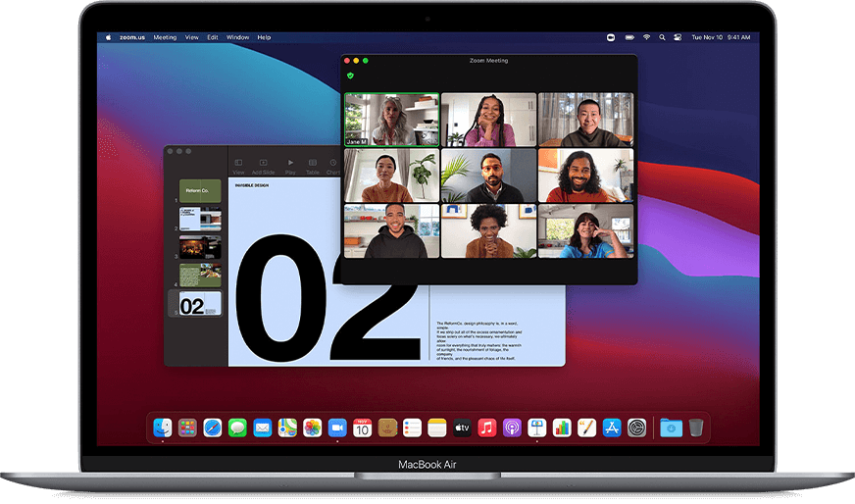Open Wi-Fi menu in menu bar
The height and width of the screenshot is (504, 855).
pyautogui.click(x=647, y=37)
